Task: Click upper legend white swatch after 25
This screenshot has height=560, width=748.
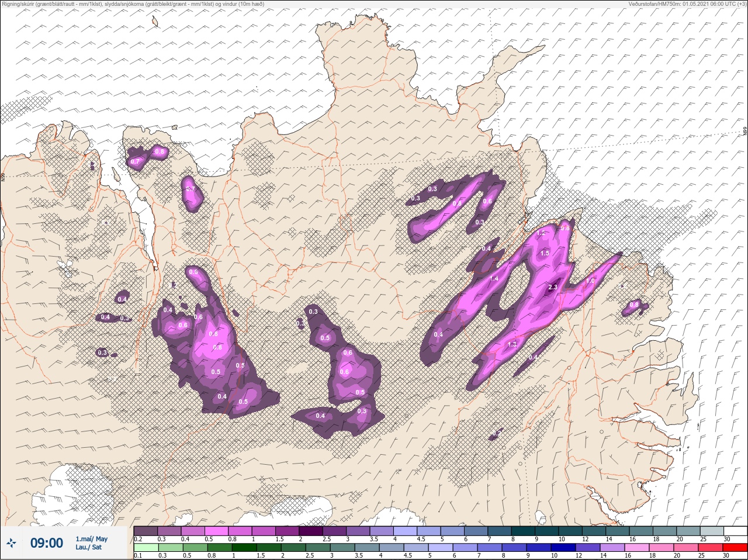Action: pos(736,530)
